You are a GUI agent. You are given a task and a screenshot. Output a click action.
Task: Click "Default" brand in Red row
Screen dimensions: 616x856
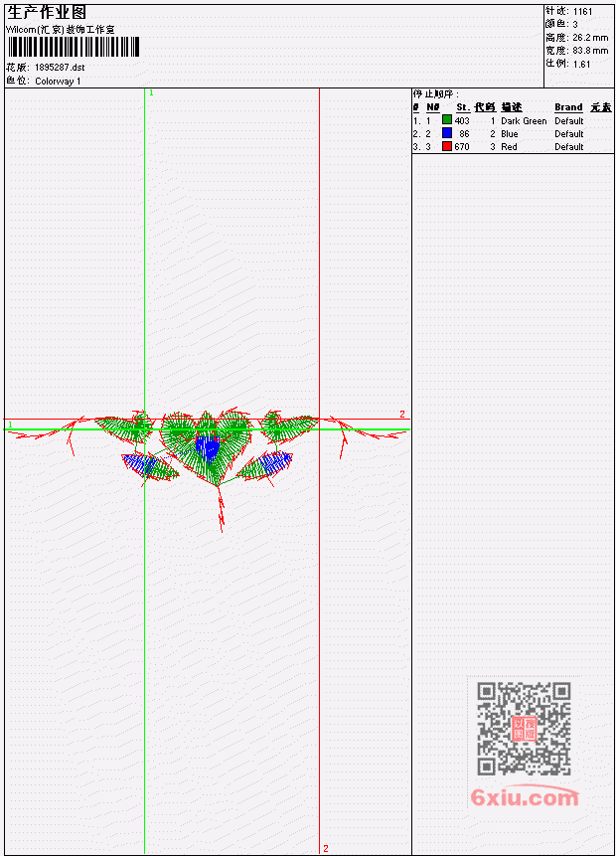point(569,147)
